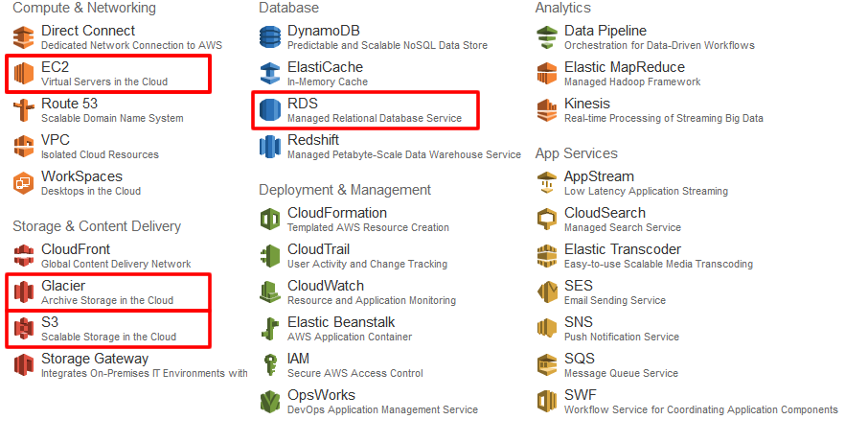This screenshot has height=443, width=868.
Task: Open the CloudFormation service link
Action: click(337, 213)
